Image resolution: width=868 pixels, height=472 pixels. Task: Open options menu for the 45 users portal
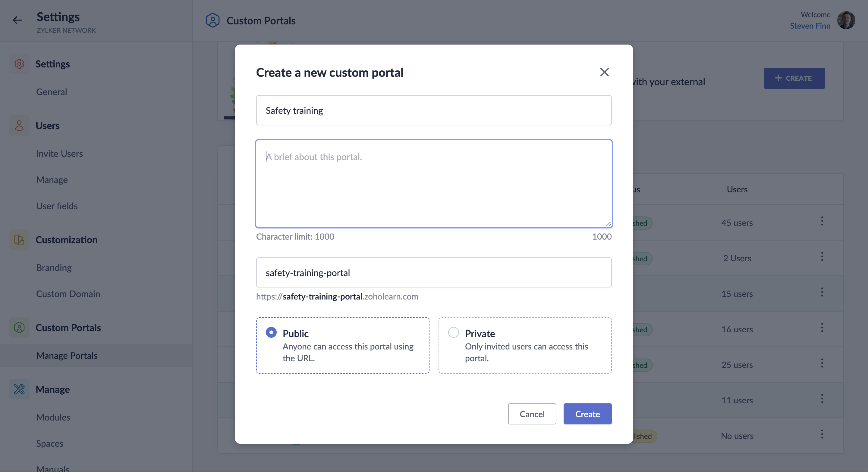click(822, 221)
